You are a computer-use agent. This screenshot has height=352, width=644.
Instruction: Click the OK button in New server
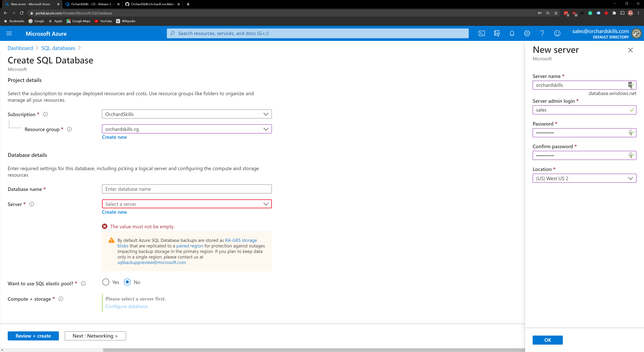pyautogui.click(x=547, y=340)
